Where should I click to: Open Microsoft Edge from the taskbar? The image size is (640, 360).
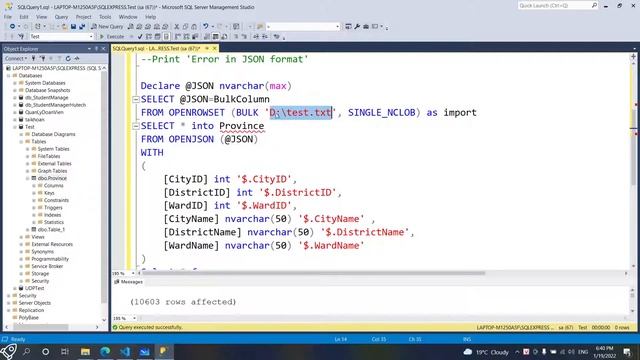(105, 351)
